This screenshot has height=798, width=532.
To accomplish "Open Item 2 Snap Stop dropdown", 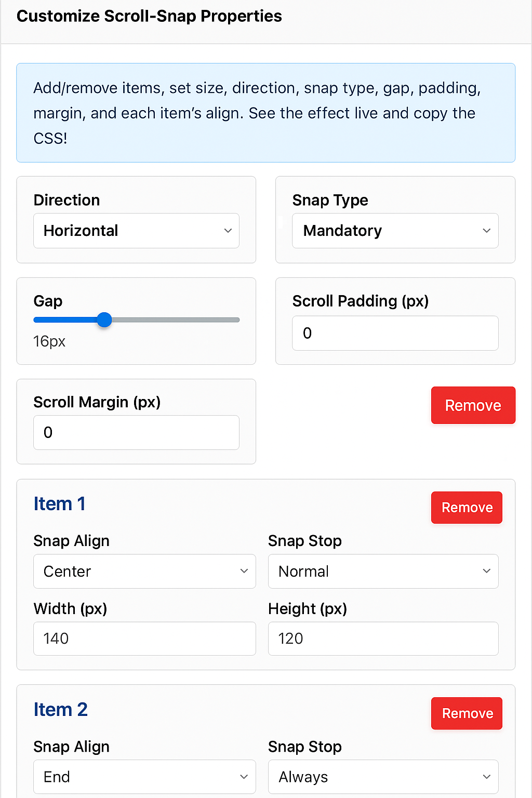I will (x=383, y=777).
